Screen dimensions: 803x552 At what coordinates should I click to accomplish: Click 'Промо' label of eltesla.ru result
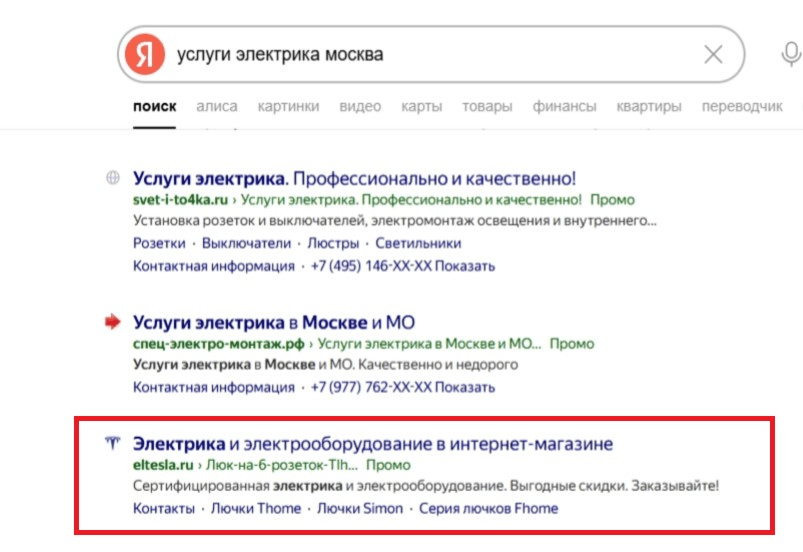pos(388,465)
